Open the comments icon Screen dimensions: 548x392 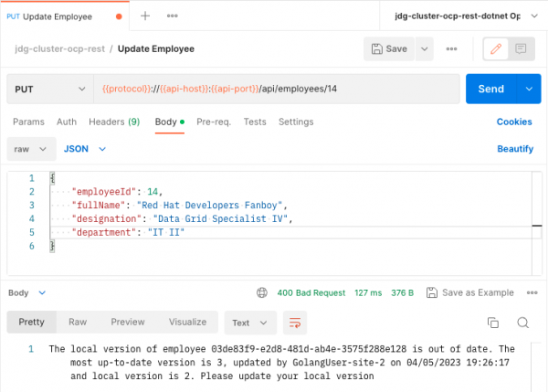[522, 48]
